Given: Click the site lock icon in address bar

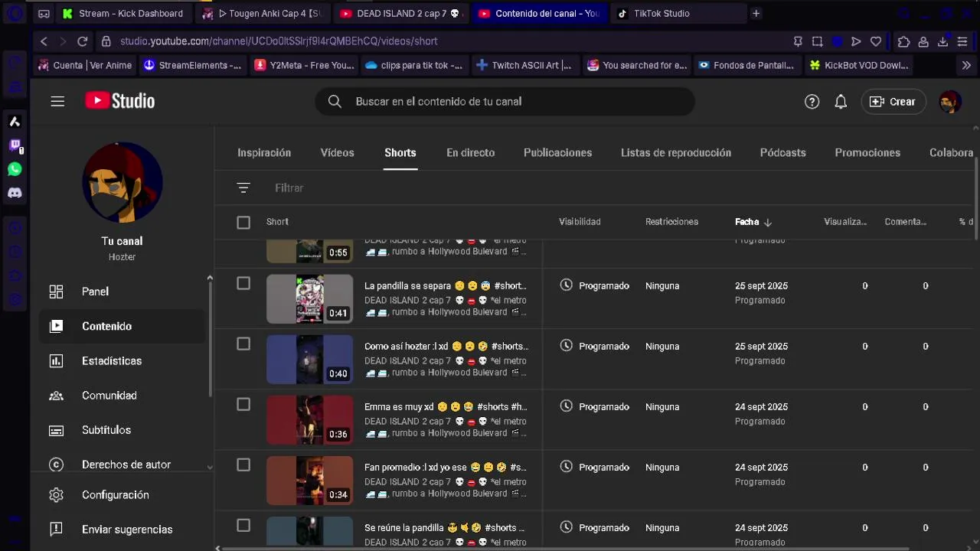Looking at the screenshot, I should pyautogui.click(x=106, y=41).
